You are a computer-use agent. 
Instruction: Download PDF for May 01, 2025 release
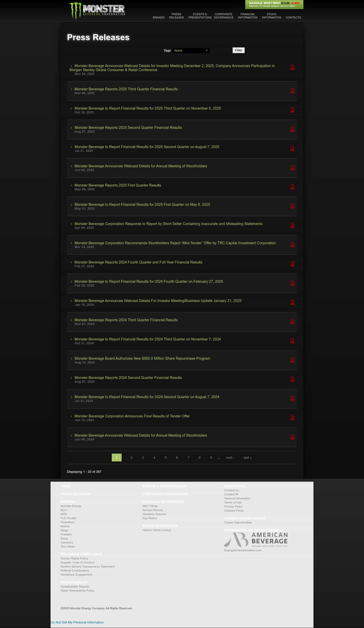(x=292, y=206)
